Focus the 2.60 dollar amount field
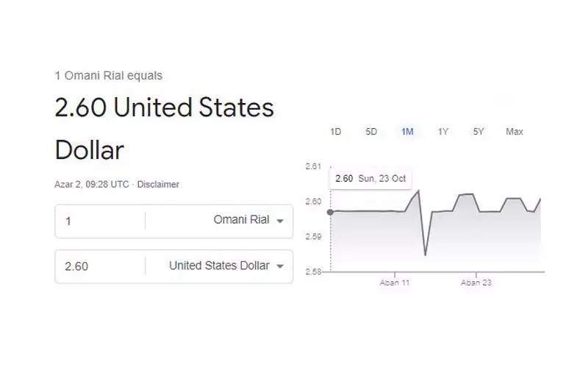This screenshot has width=588, height=368. tap(99, 266)
